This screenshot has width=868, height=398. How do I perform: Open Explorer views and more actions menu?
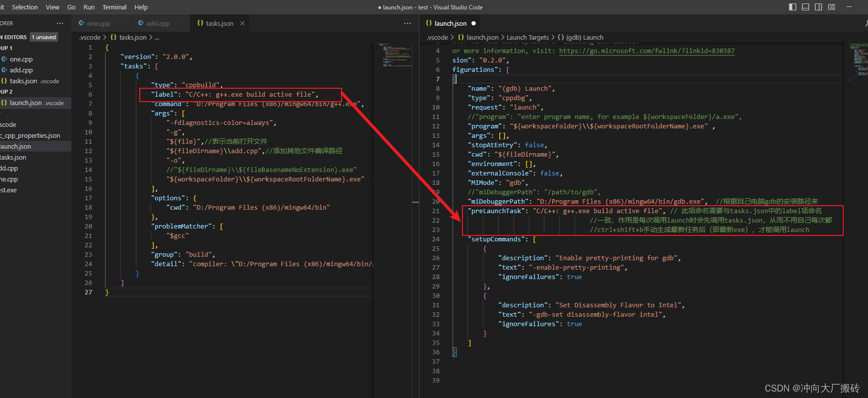(60, 23)
